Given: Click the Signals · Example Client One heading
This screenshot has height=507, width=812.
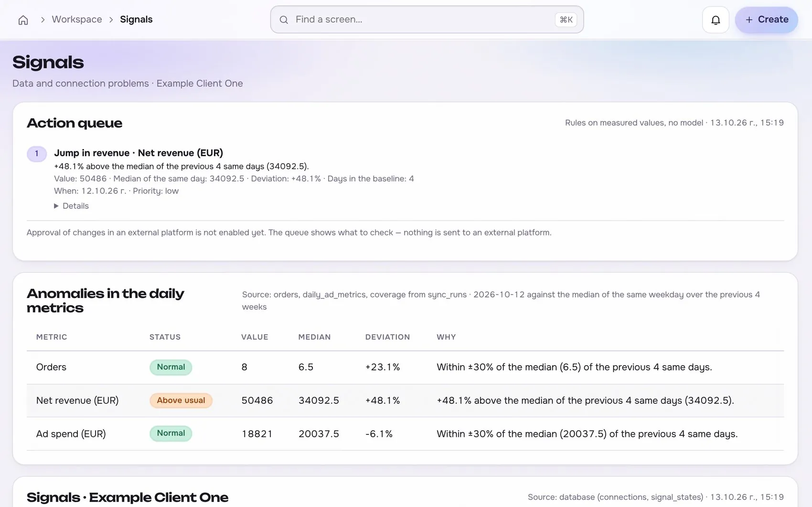Looking at the screenshot, I should (128, 497).
